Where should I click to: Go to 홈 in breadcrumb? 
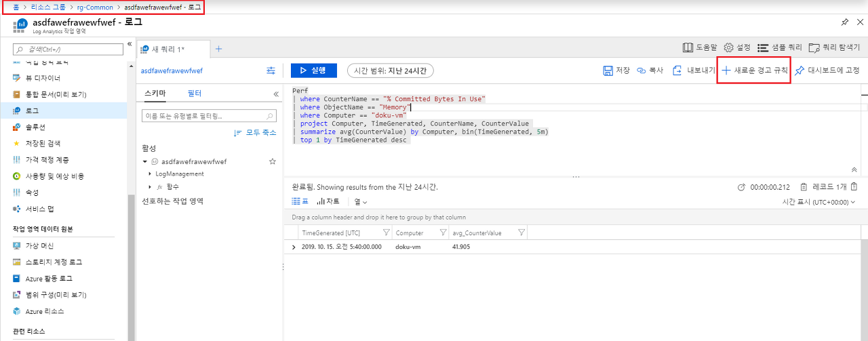tap(16, 7)
